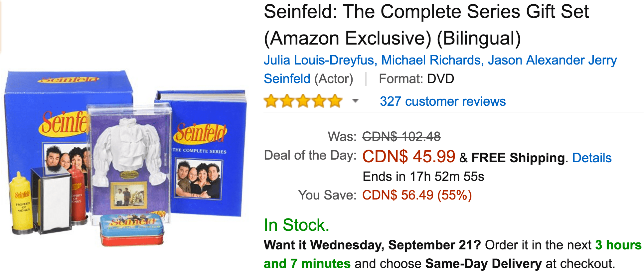This screenshot has height=272, width=644.
Task: Click the product title Seinfeld Complete Series
Action: pos(426,25)
